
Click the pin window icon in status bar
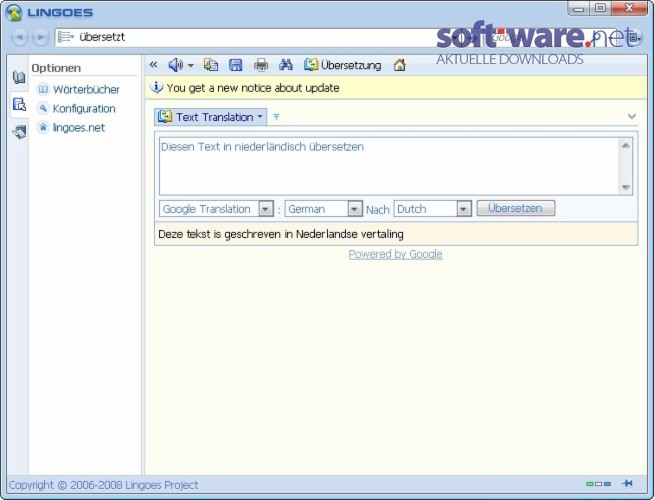point(627,483)
